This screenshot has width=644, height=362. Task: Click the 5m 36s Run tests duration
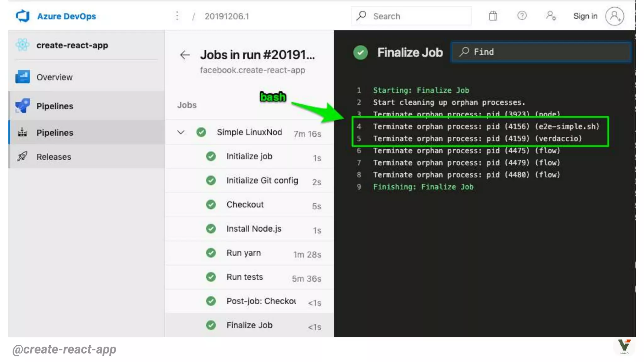307,279
